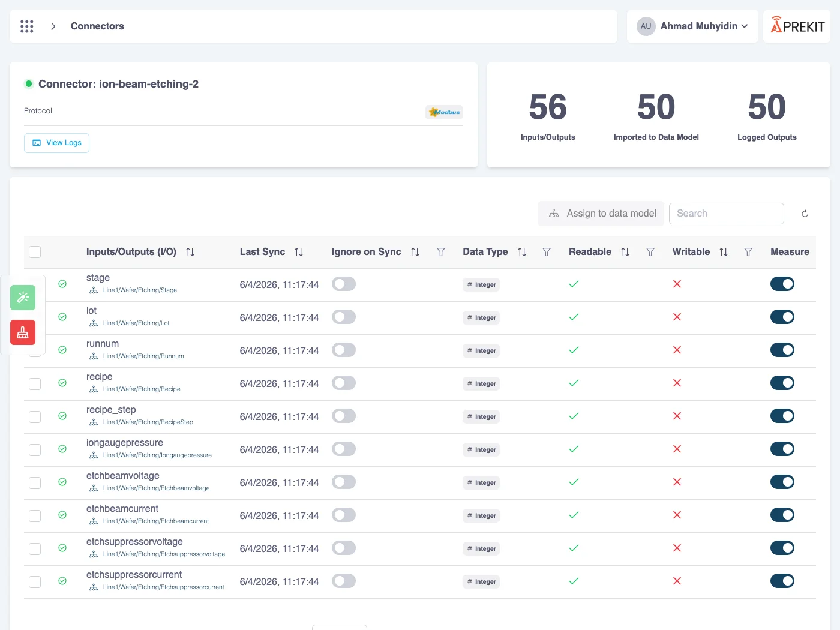
Task: Go to Connectors breadcrumb
Action: [x=97, y=26]
